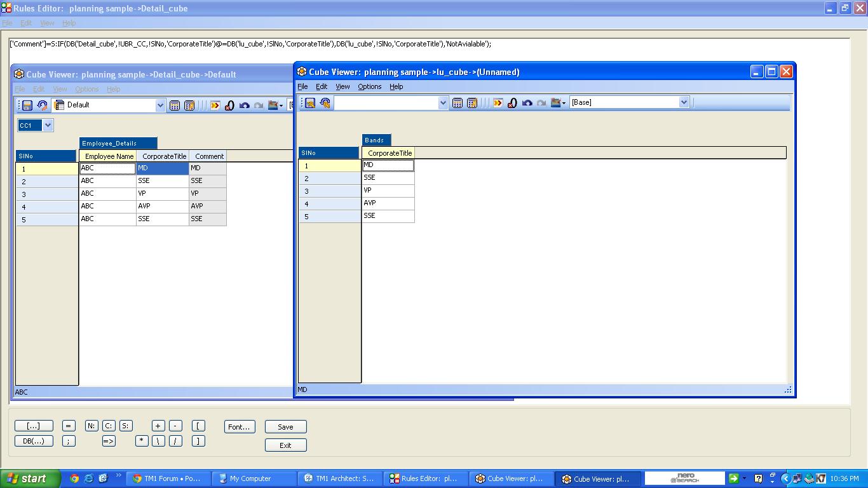Screen dimensions: 868x488
Task: Click the Chrome quick launch icon
Action: [x=74, y=478]
